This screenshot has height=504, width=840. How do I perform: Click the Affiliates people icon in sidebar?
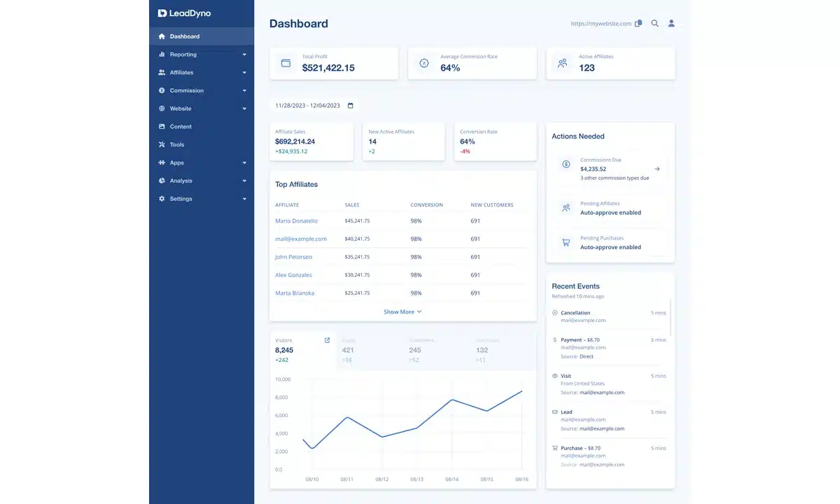tap(162, 72)
